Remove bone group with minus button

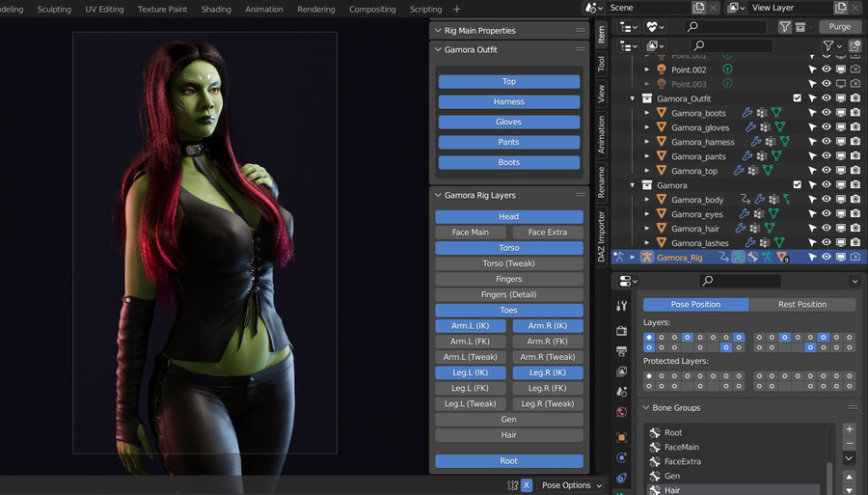point(849,444)
